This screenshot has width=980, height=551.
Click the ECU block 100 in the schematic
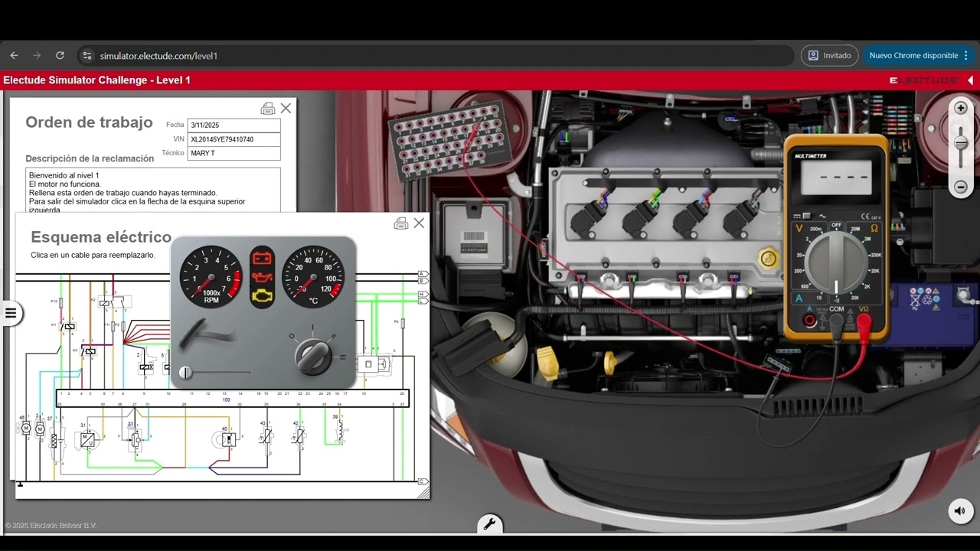click(232, 399)
